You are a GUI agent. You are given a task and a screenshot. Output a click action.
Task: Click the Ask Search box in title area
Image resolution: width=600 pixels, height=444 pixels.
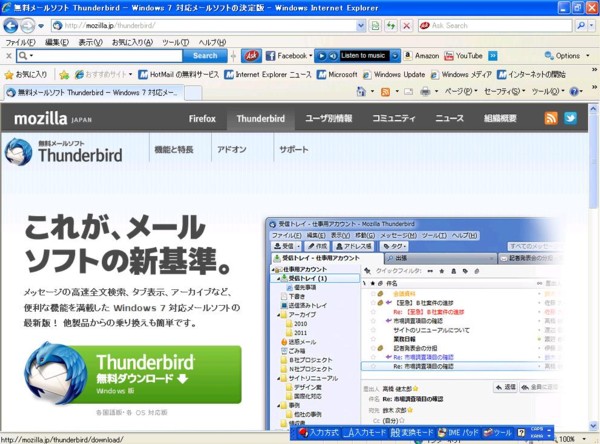pyautogui.click(x=495, y=26)
